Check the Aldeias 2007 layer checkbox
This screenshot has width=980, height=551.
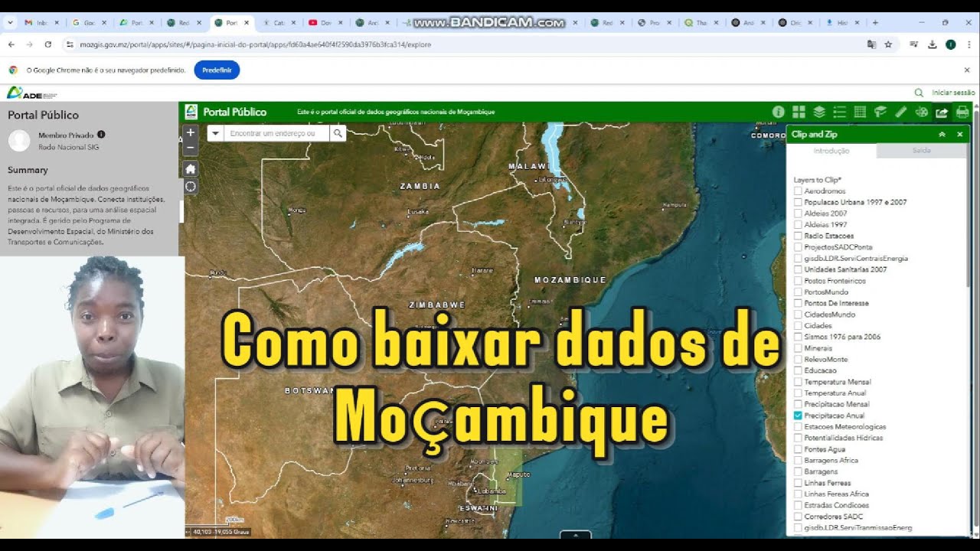[799, 214]
